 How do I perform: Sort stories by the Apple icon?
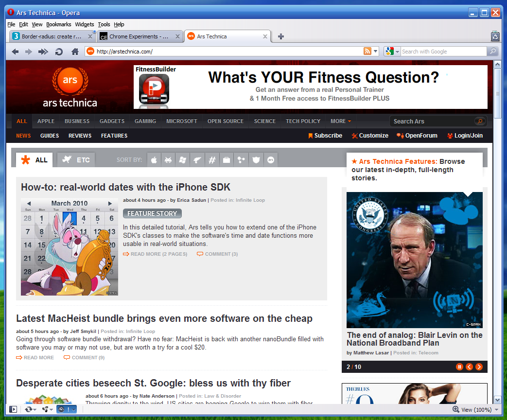pyautogui.click(x=154, y=160)
